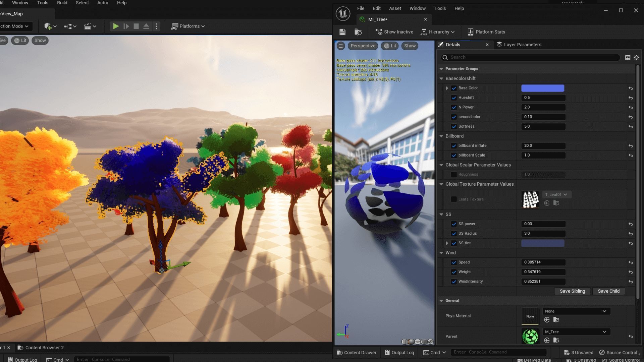Collapse the Wind parameter group
Image resolution: width=644 pixels, height=362 pixels.
coord(441,253)
